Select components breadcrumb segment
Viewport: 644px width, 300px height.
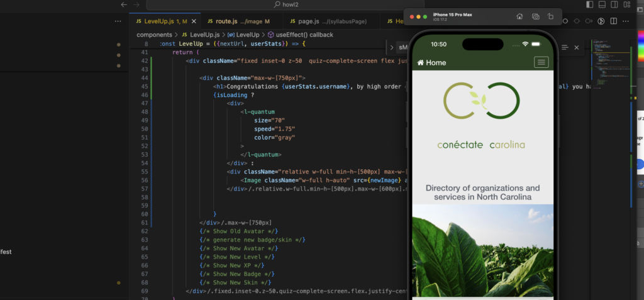click(155, 35)
